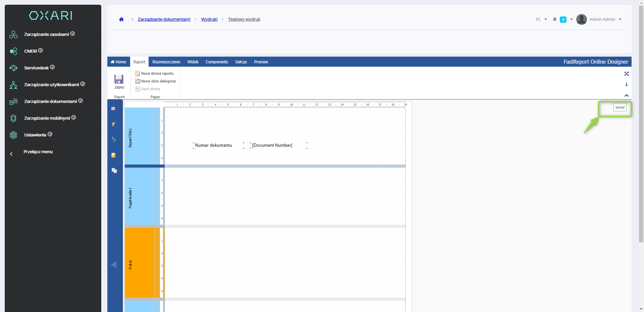Show the Report Tree panel icon
Screen dimensions: 644x312
(114, 140)
